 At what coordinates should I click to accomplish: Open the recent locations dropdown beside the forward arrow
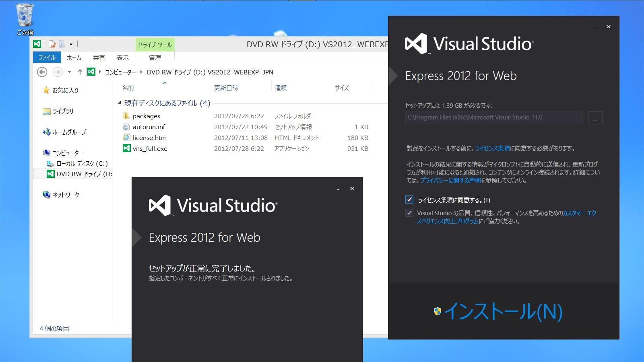69,72
